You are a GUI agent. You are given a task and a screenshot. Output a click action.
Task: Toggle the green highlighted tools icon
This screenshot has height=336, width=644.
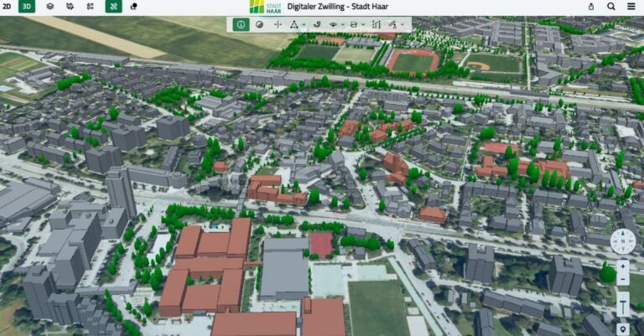[x=113, y=7]
